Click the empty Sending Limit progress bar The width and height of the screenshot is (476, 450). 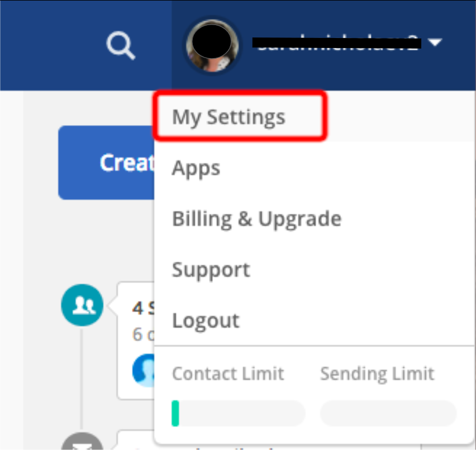pos(388,413)
